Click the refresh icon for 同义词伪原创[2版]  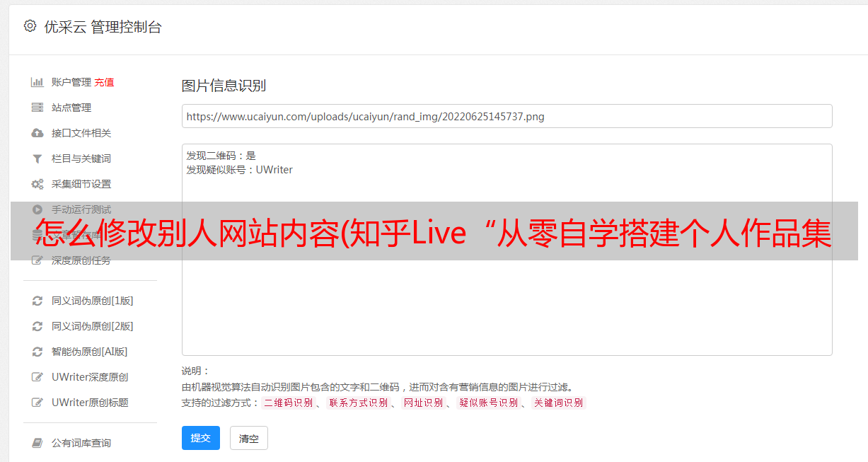click(x=37, y=326)
